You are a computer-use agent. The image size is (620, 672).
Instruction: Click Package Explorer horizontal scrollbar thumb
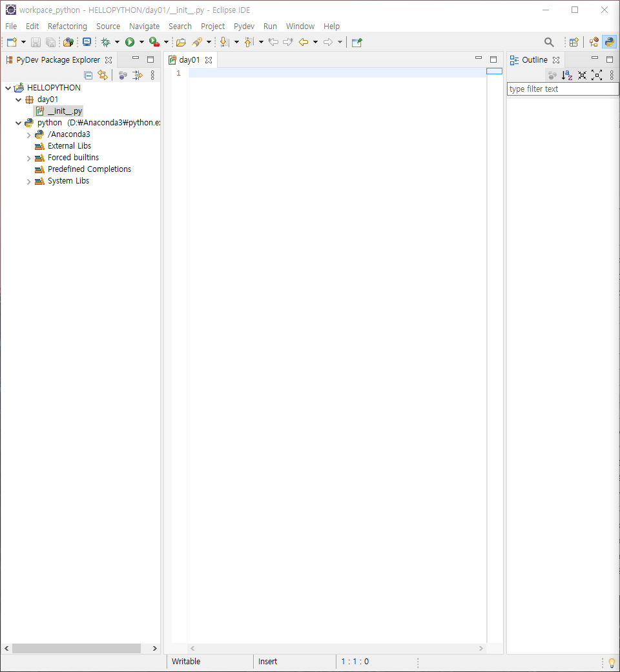(76, 649)
